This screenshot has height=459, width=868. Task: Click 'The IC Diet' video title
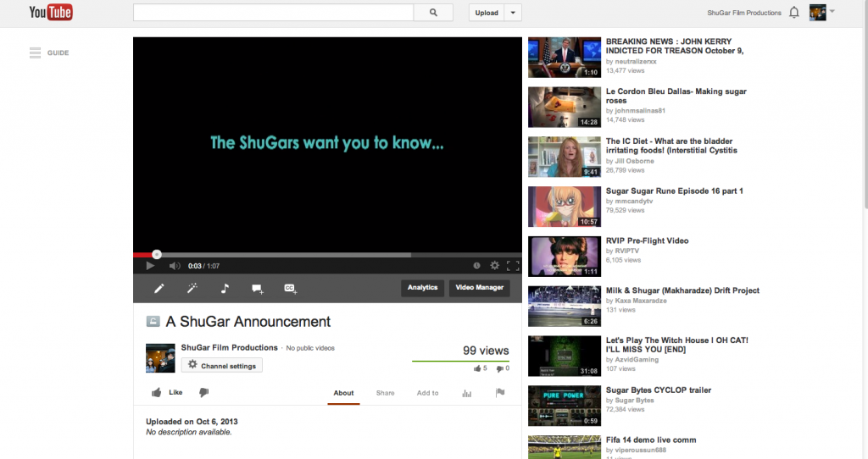click(671, 146)
